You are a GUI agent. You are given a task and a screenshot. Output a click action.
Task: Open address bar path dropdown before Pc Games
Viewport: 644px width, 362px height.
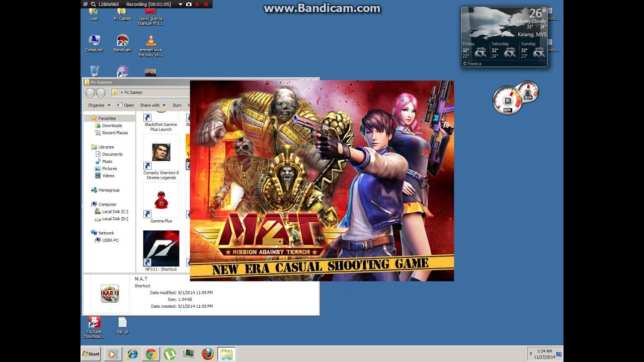(121, 93)
